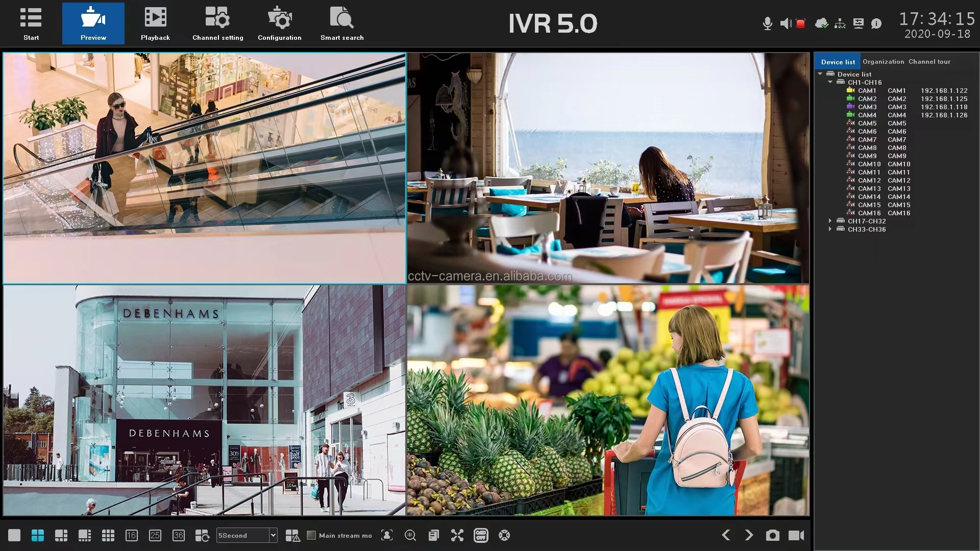The image size is (980, 551).
Task: Open the Smart search module
Action: tap(341, 23)
